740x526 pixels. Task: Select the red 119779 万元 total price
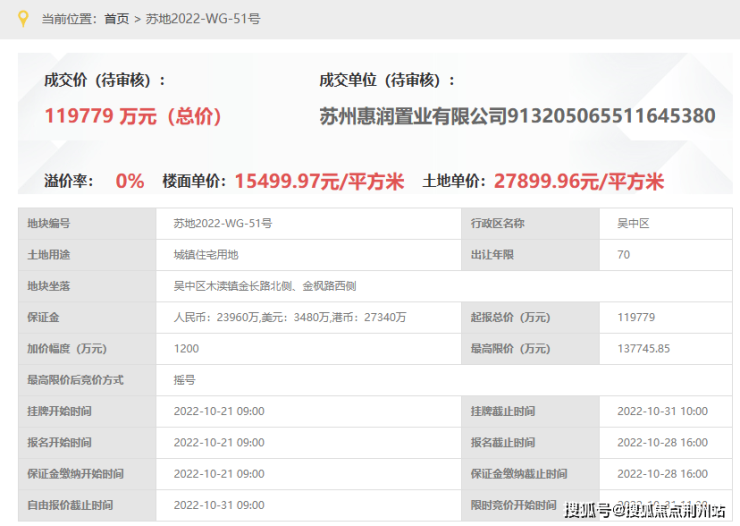pos(133,116)
